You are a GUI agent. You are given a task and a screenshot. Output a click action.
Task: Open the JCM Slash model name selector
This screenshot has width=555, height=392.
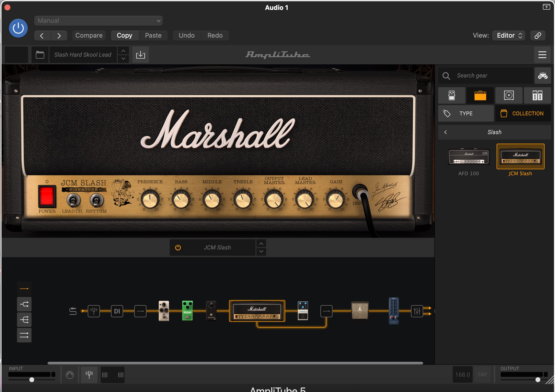217,247
